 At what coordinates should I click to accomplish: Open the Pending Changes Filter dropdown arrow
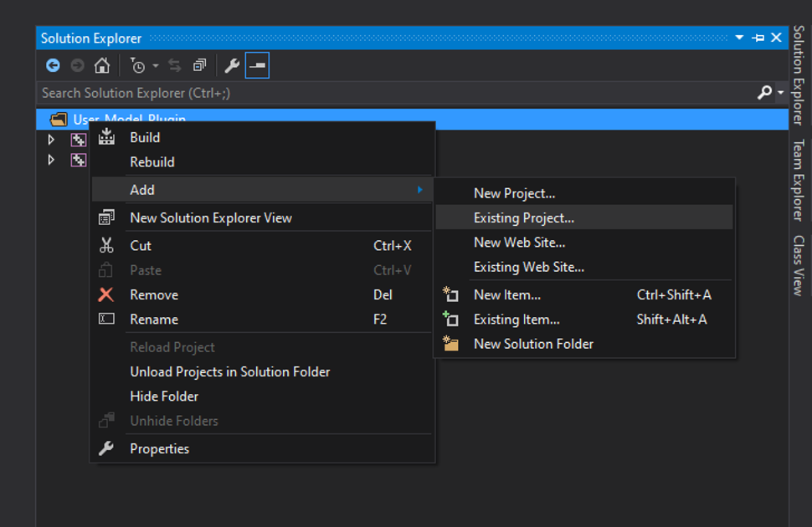pyautogui.click(x=156, y=66)
